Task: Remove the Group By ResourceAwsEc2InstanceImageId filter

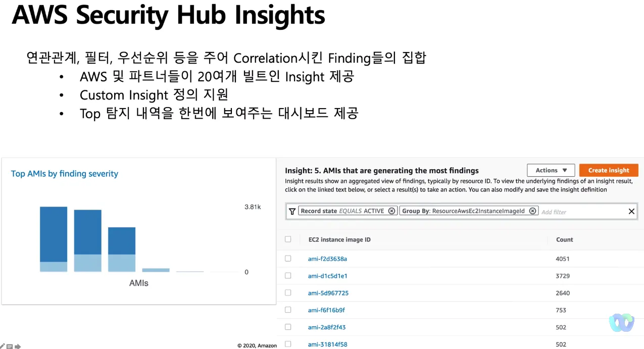Action: 532,211
